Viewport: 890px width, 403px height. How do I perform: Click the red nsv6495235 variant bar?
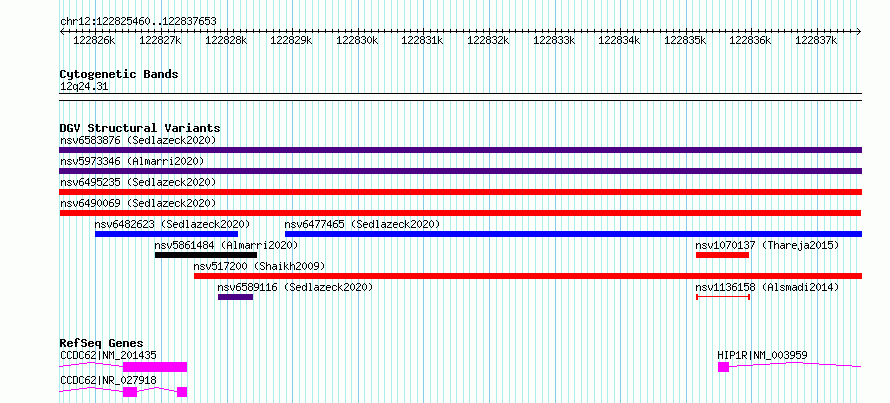460,192
